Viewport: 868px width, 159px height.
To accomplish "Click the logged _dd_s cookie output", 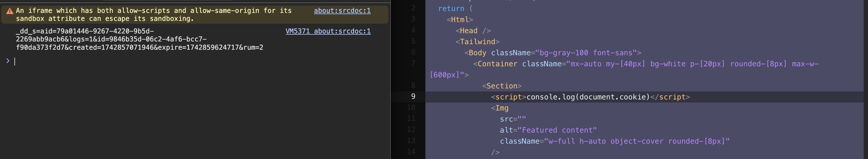I will coord(139,39).
